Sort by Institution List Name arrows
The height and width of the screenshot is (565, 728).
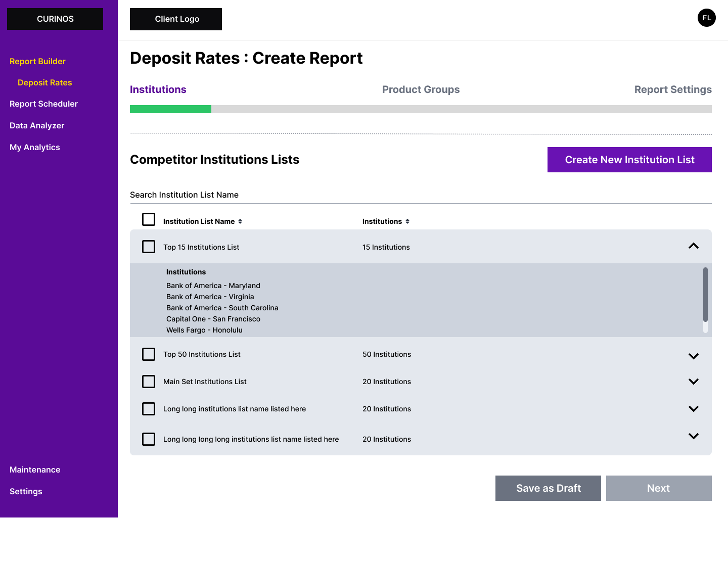point(240,221)
